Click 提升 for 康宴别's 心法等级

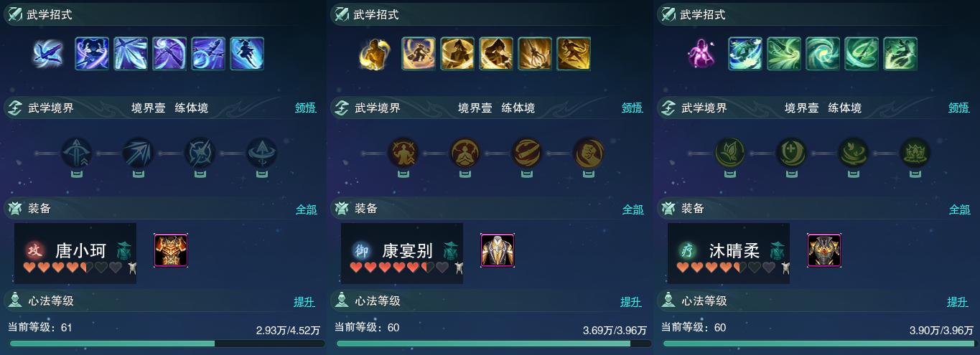pyautogui.click(x=631, y=302)
